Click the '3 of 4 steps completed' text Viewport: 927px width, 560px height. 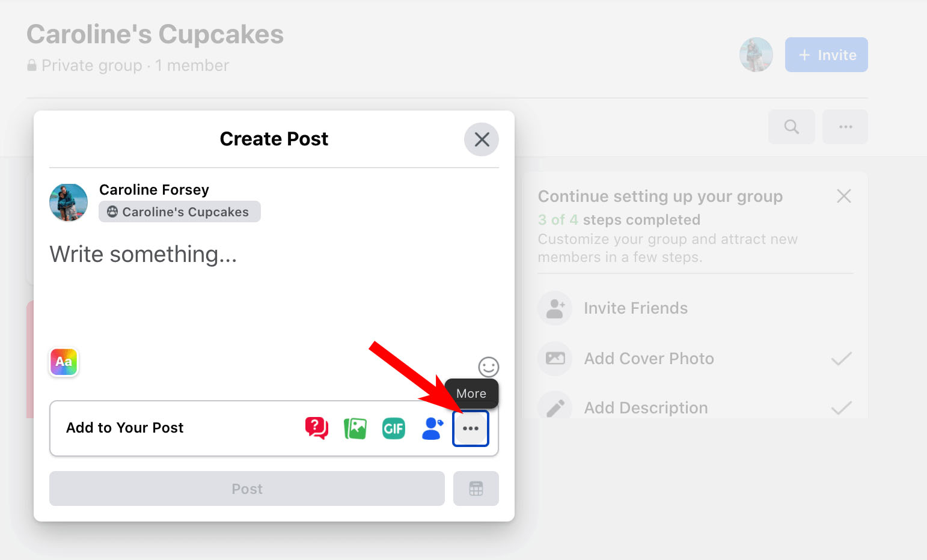(619, 220)
